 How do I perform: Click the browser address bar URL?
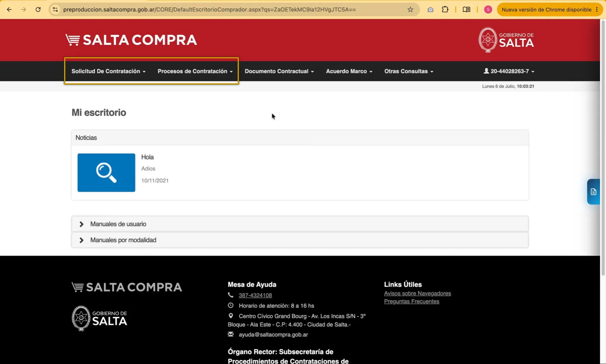point(209,9)
